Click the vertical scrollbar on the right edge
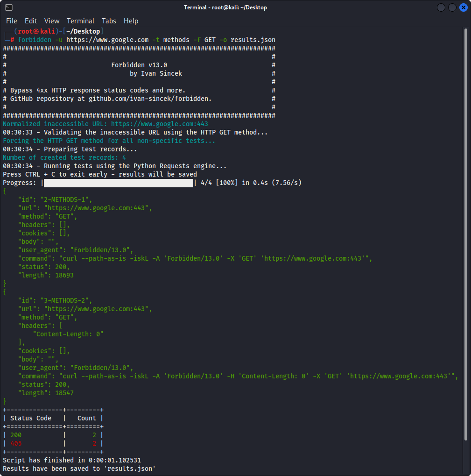 click(x=465, y=234)
